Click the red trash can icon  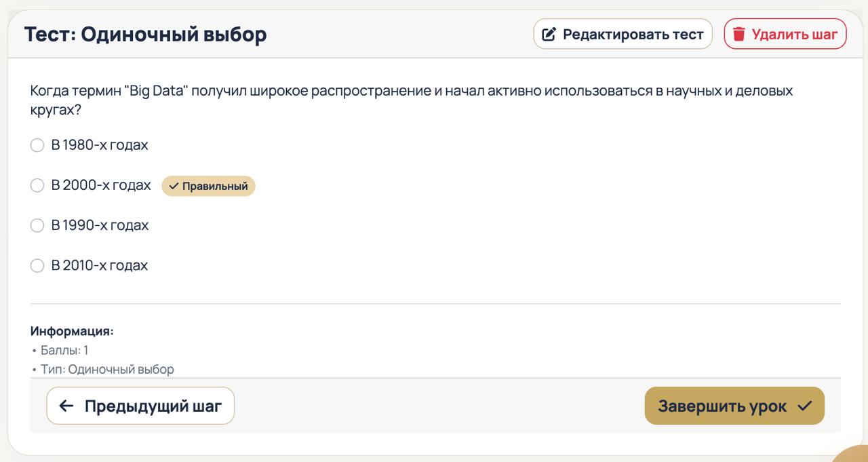click(739, 34)
